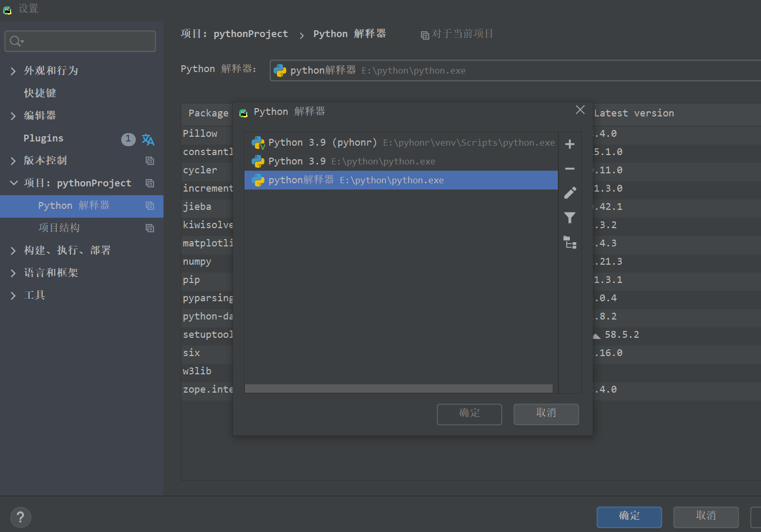Expand the 语言和框架 settings section
Image resolution: width=761 pixels, height=532 pixels.
(13, 273)
